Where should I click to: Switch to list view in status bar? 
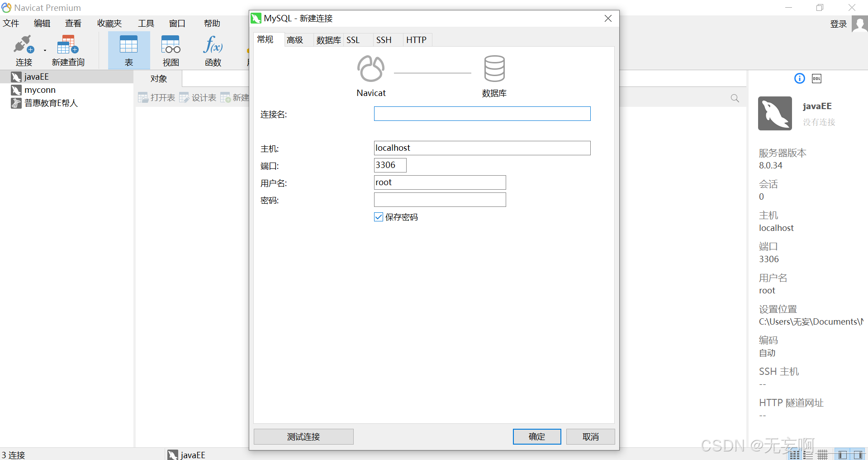[808, 455]
